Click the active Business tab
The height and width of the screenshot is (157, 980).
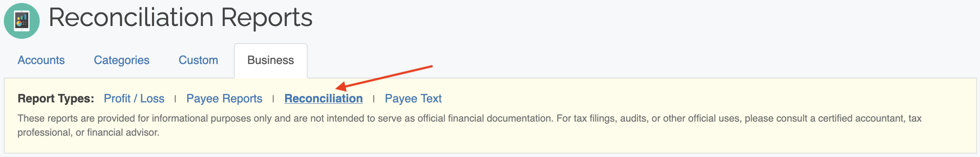point(271,61)
